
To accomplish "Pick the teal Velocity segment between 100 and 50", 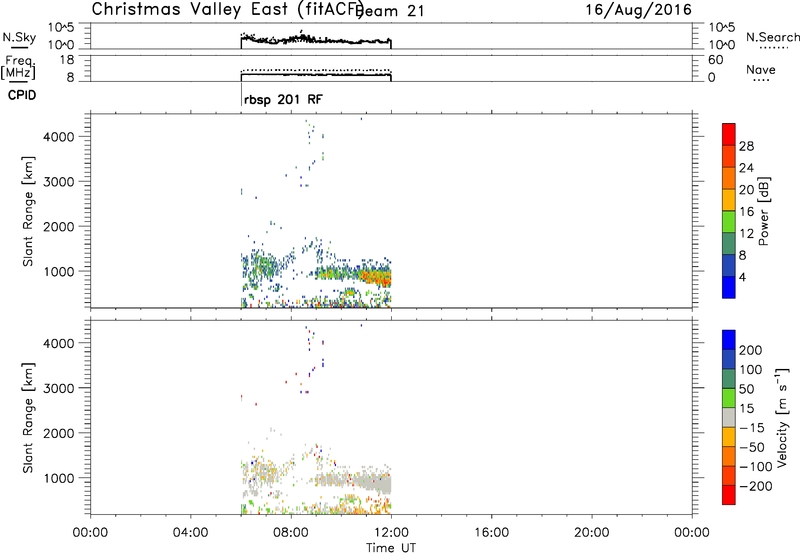I will 729,379.
